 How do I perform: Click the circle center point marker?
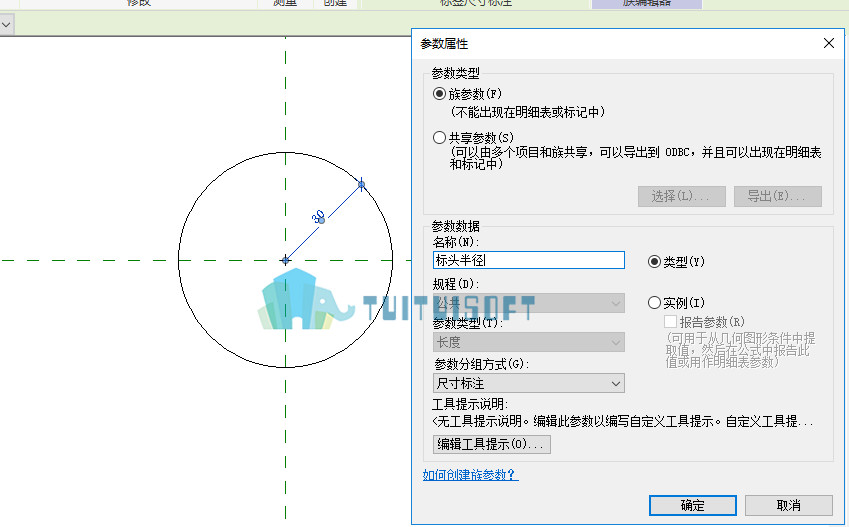pyautogui.click(x=285, y=261)
